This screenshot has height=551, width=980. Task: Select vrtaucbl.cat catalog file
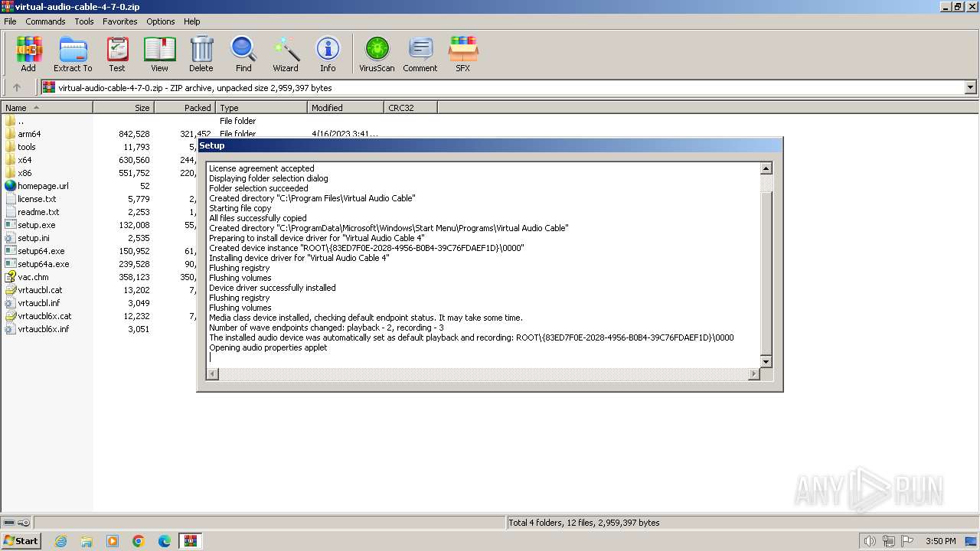pyautogui.click(x=40, y=290)
